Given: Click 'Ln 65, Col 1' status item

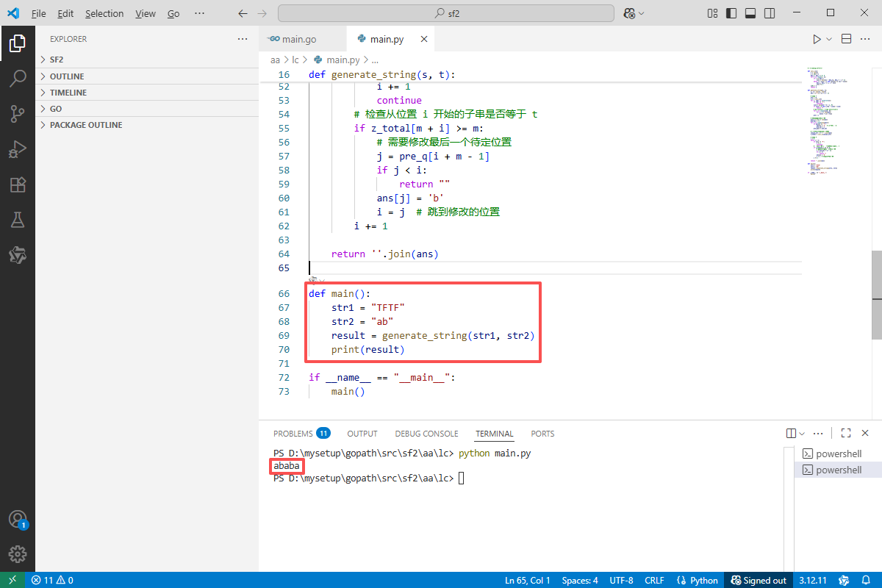Looking at the screenshot, I should 527,580.
